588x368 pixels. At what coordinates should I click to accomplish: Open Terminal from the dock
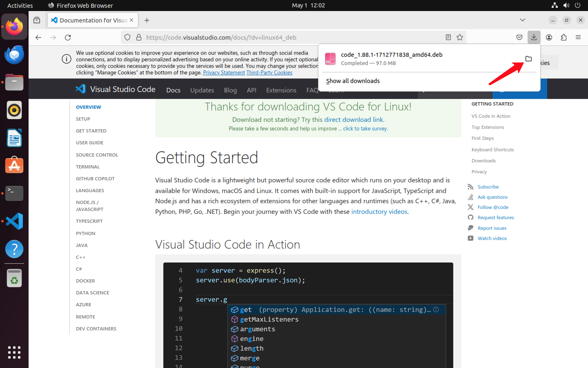pyautogui.click(x=14, y=193)
